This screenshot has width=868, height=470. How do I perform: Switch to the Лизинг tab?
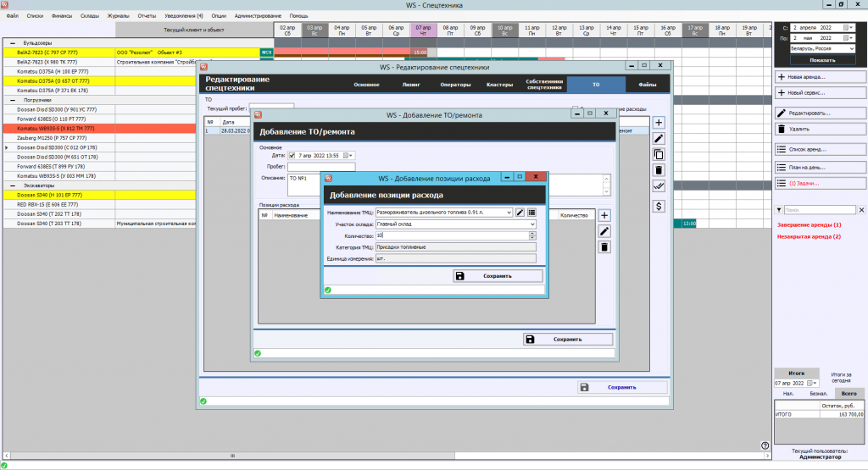(x=411, y=85)
